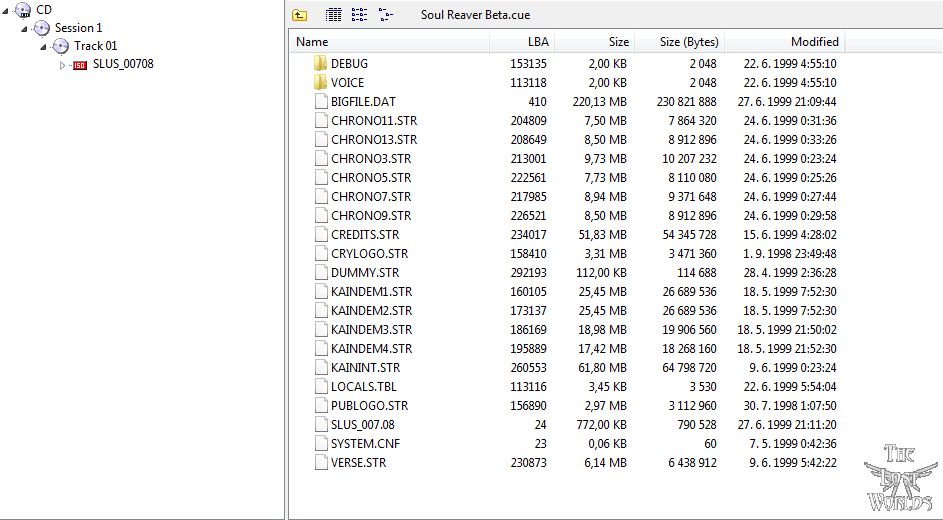Click byte size 114 688 of DUMMY.STR
Screen dimensions: 943x520
696,272
